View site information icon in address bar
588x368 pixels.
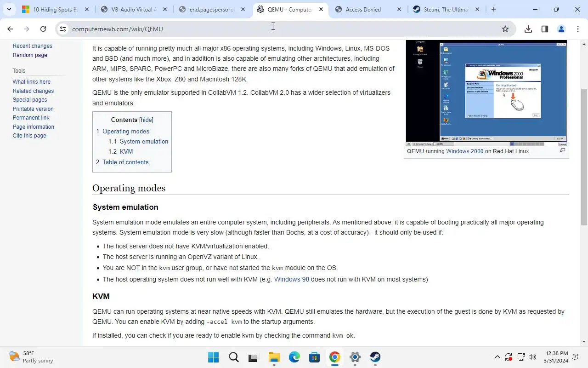pyautogui.click(x=63, y=29)
